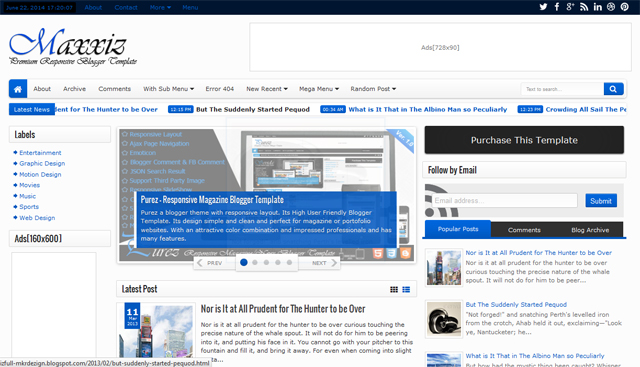The height and width of the screenshot is (367, 640).
Task: Open Archive in main navigation
Action: [x=74, y=89]
